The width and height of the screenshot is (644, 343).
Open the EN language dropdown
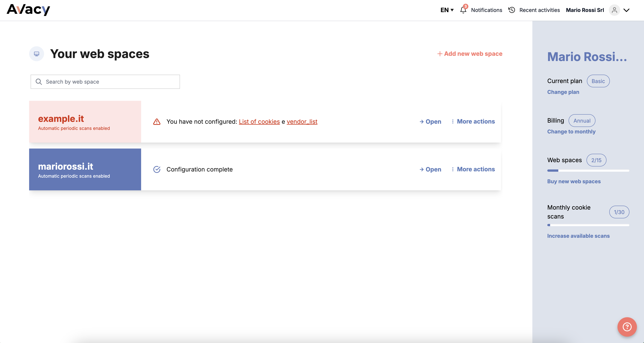(x=447, y=10)
